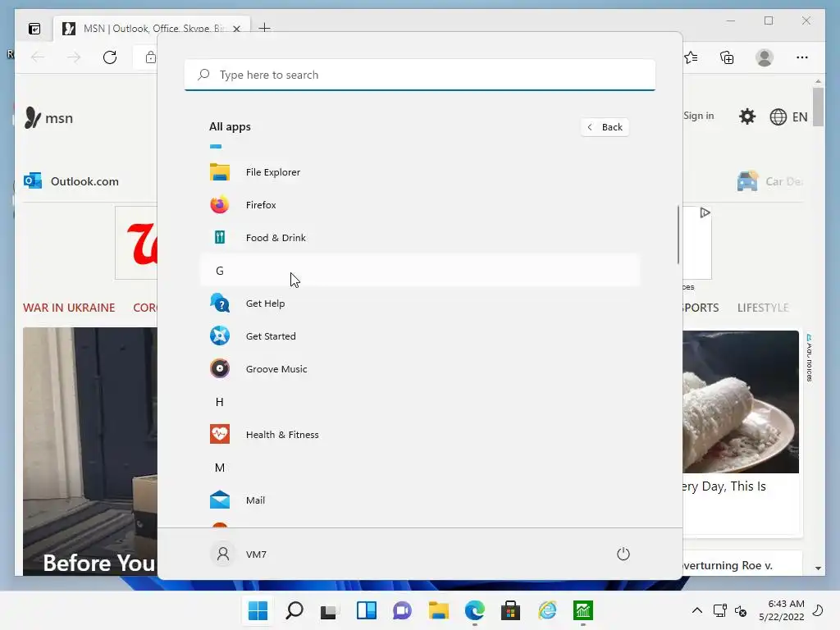Viewport: 840px width, 630px height.
Task: Click the Edge page scrollbar
Action: tap(818, 107)
